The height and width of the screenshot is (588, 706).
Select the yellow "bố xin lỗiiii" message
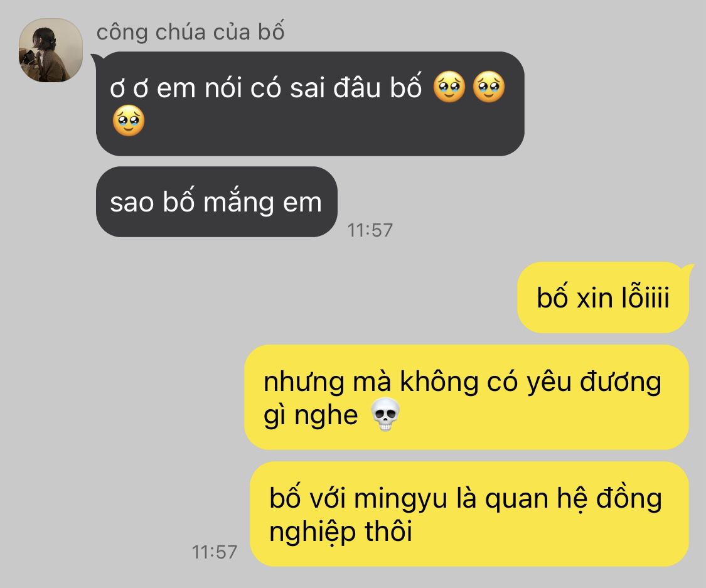(x=603, y=297)
